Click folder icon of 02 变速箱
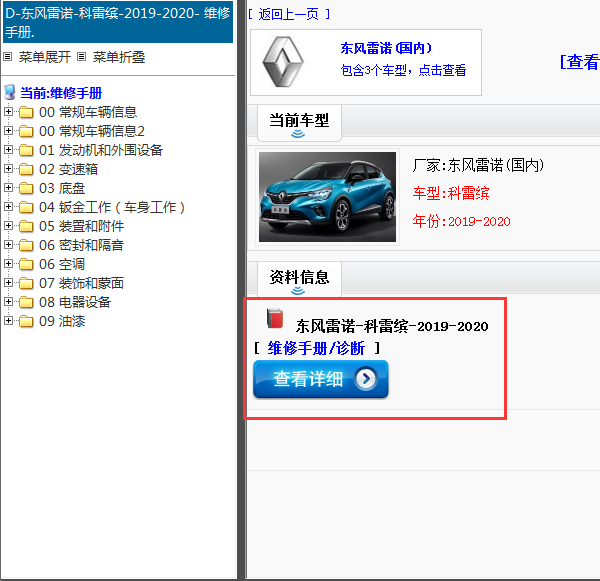600x581 pixels. 26,169
